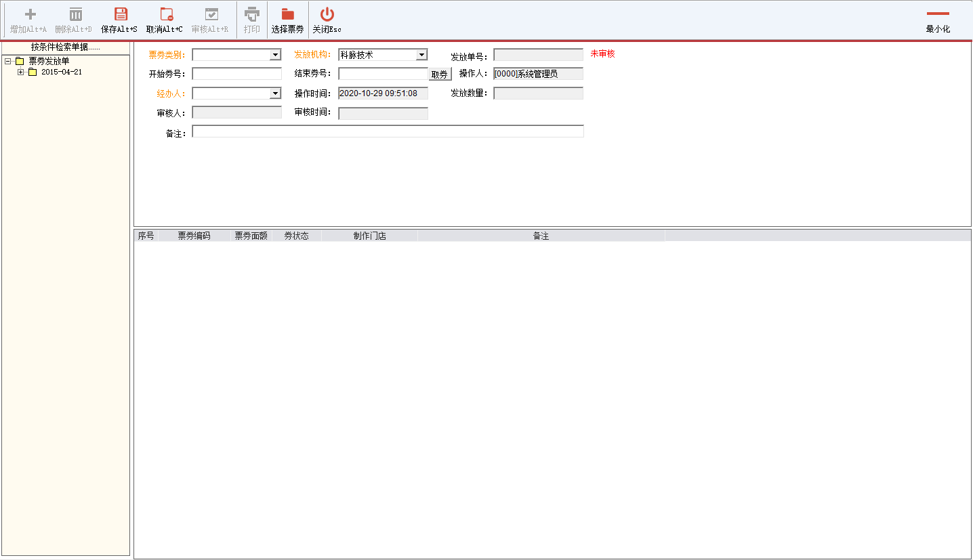973x560 pixels.
Task: Click the 审核人 field
Action: point(237,112)
